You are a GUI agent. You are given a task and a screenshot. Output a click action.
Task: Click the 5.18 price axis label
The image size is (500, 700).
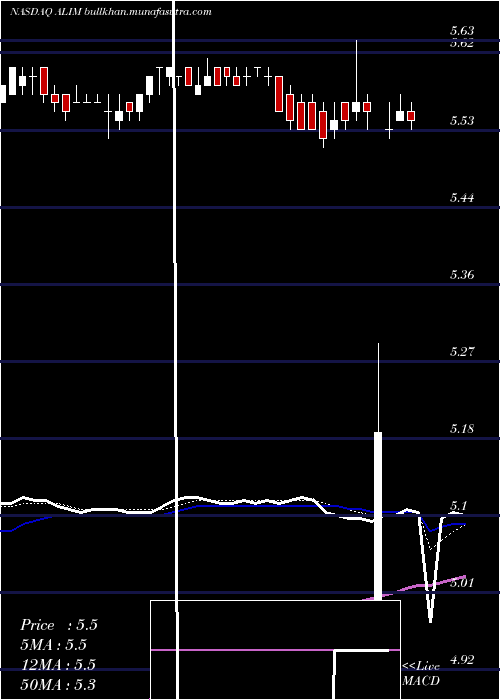point(462,429)
